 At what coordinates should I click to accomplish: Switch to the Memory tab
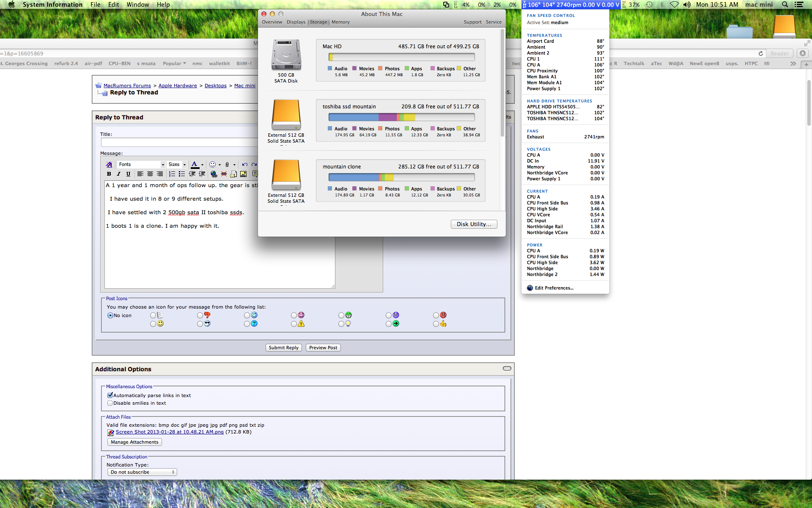point(340,22)
